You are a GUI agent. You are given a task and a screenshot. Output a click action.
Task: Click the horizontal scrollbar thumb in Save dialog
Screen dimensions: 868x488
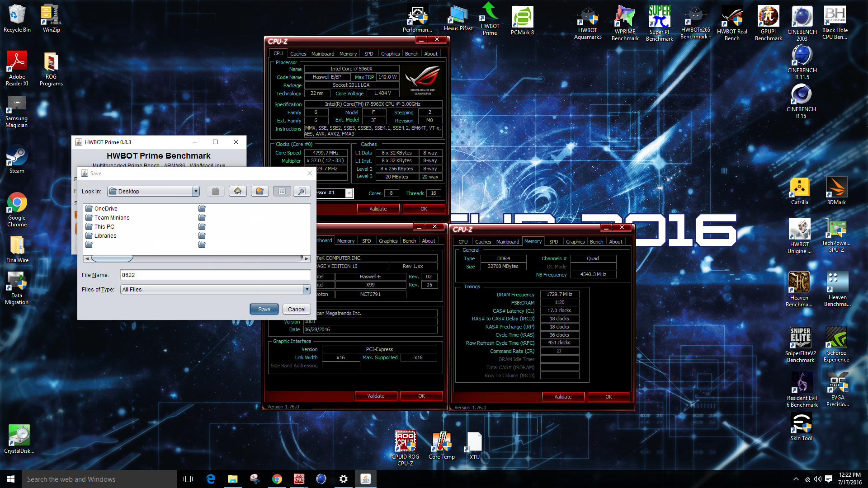(112, 258)
